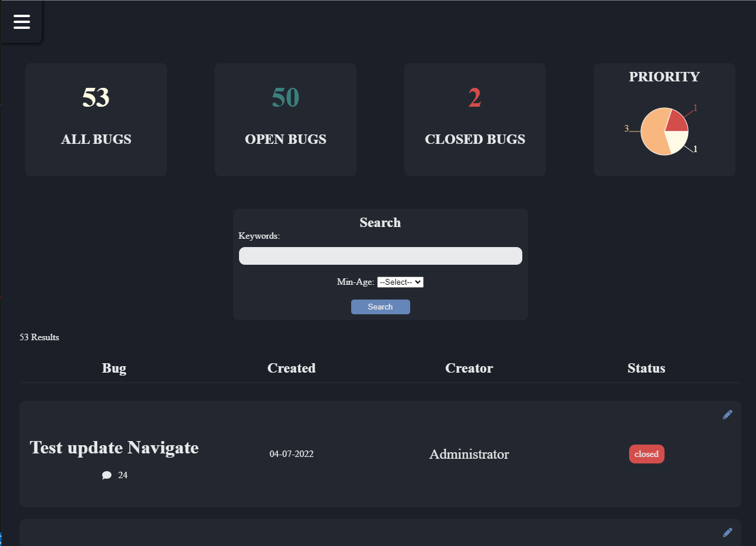Click the Status column header
This screenshot has width=756, height=546.
646,368
